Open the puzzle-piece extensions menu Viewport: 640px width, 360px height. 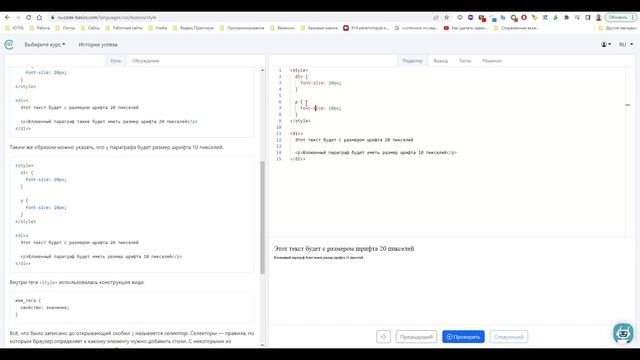pos(567,18)
